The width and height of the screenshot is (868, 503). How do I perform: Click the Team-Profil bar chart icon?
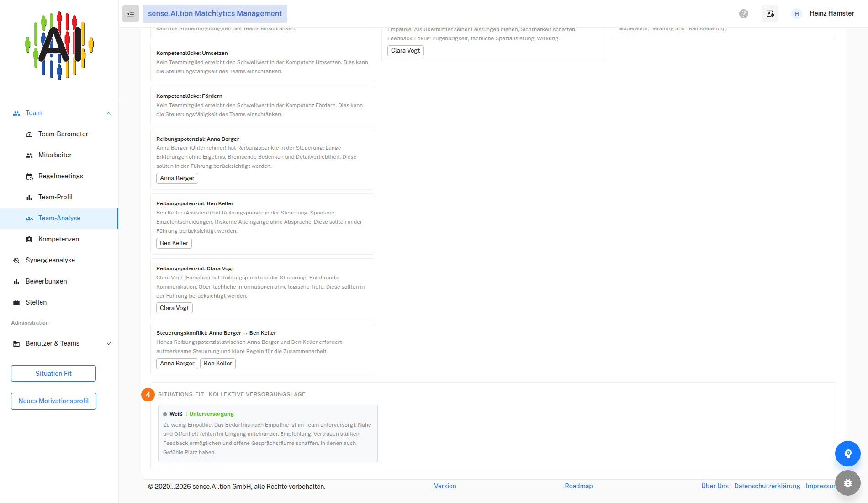[29, 198]
